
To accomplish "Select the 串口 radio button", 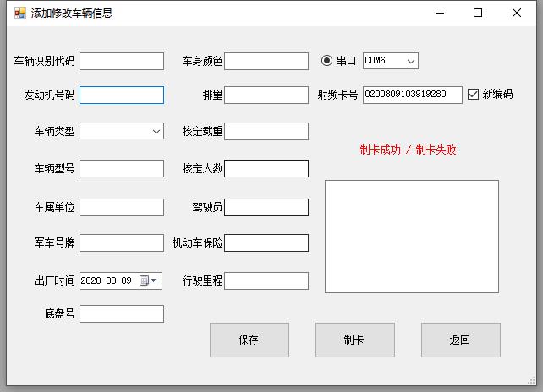I will pos(327,61).
